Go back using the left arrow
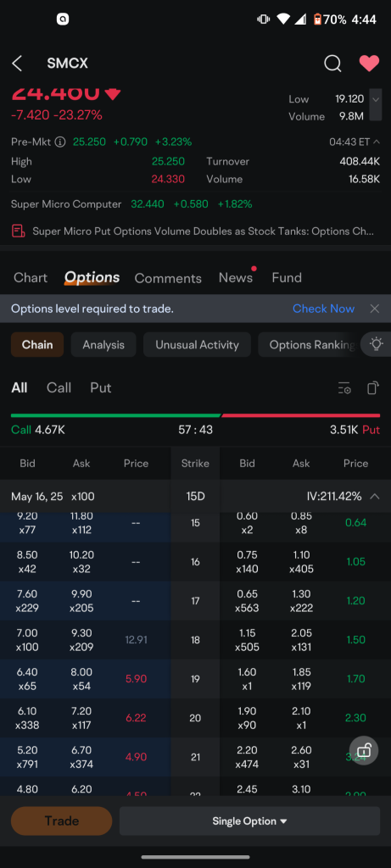The height and width of the screenshot is (868, 391). coord(18,64)
